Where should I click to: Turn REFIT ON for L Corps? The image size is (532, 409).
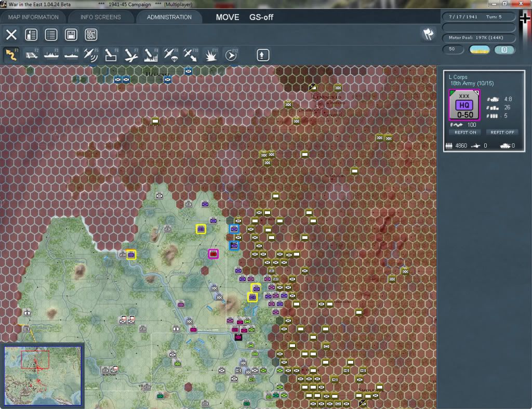pyautogui.click(x=465, y=133)
